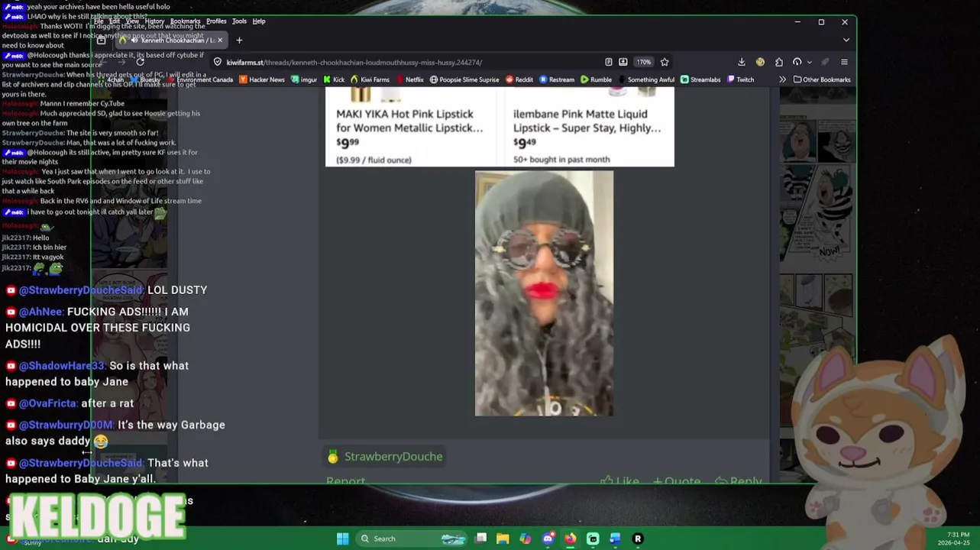The image size is (980, 550).
Task: Like this forum post
Action: (x=619, y=480)
